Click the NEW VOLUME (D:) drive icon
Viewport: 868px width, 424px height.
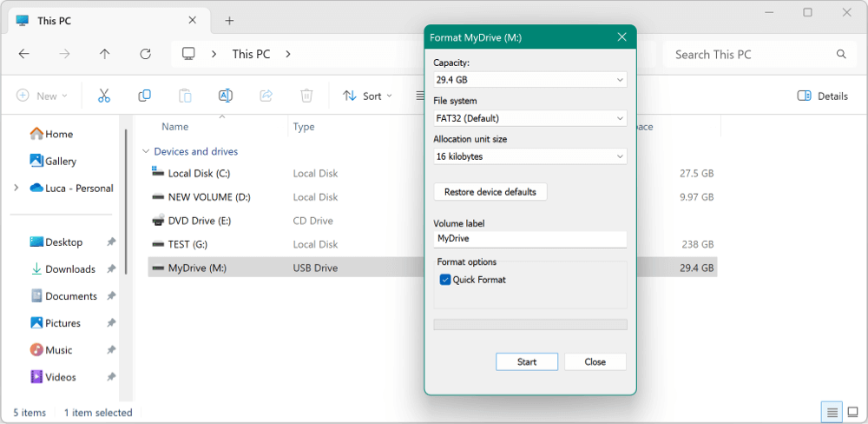coord(158,196)
